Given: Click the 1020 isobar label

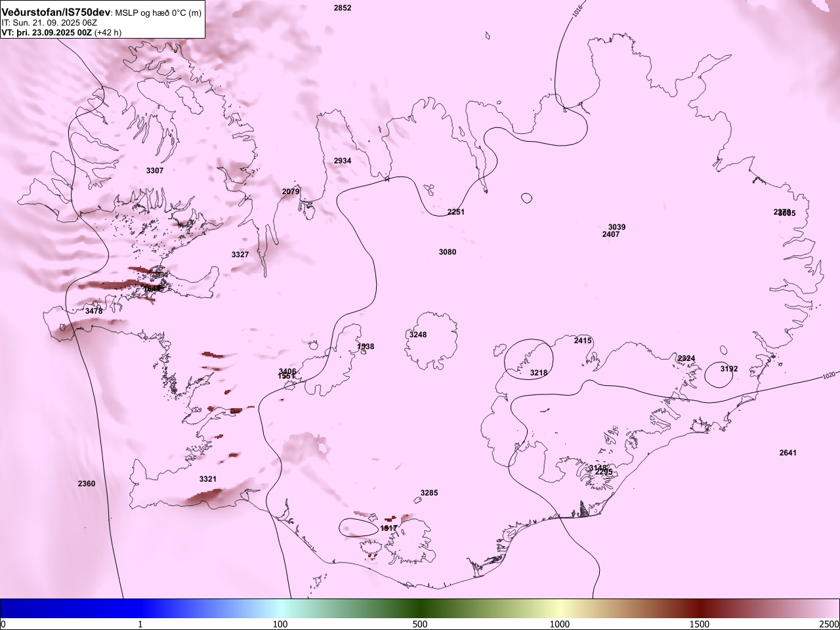Looking at the screenshot, I should 829,375.
